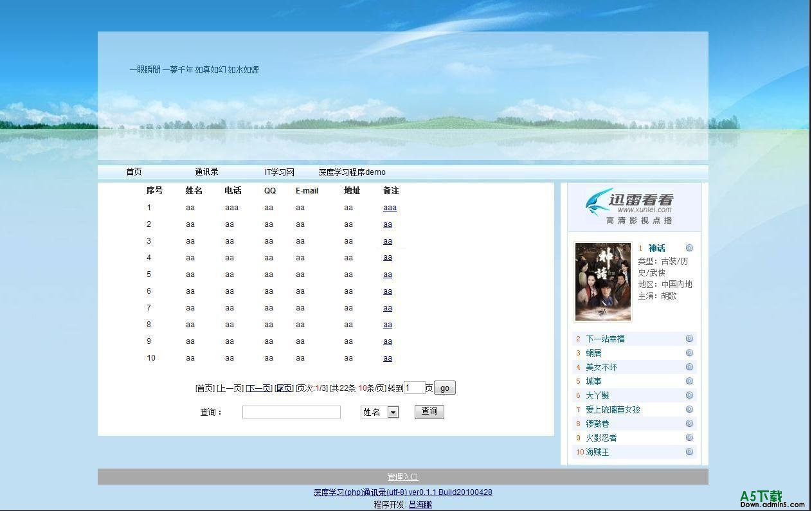Screen dimensions: 812x511
Task: Open the 姓名 search field dropdown
Action: (x=380, y=412)
